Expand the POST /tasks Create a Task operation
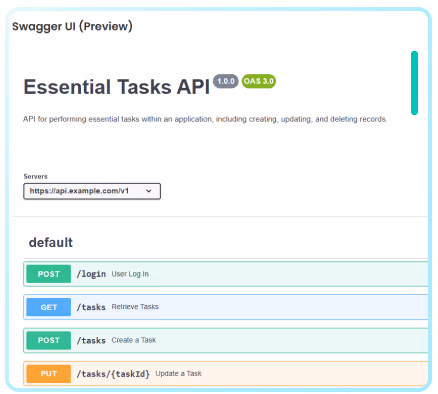This screenshot has width=438, height=394. coord(226,340)
